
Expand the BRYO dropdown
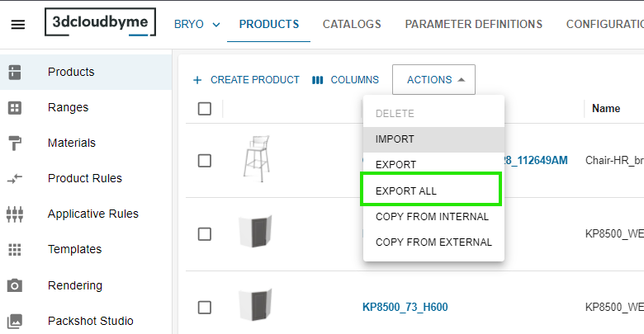point(197,25)
